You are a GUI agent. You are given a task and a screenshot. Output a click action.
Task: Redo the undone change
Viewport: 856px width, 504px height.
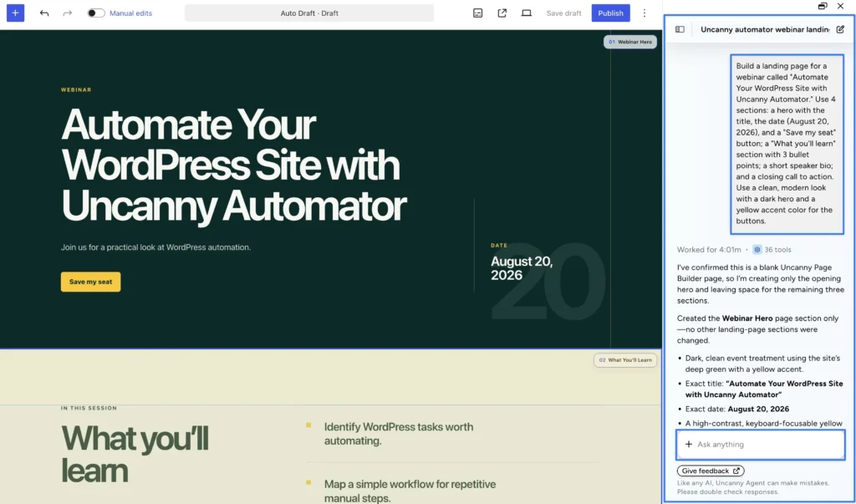(x=67, y=13)
